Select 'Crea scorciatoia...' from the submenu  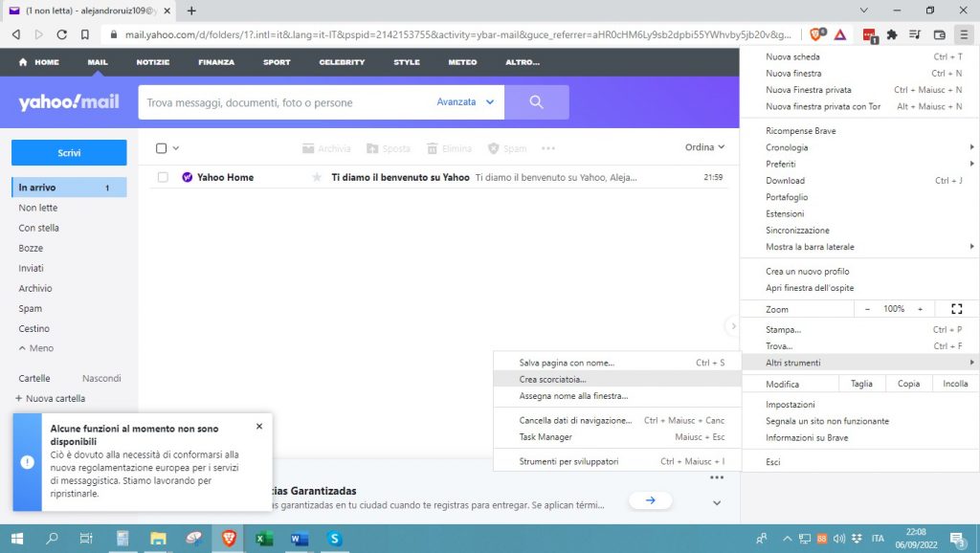pyautogui.click(x=552, y=380)
